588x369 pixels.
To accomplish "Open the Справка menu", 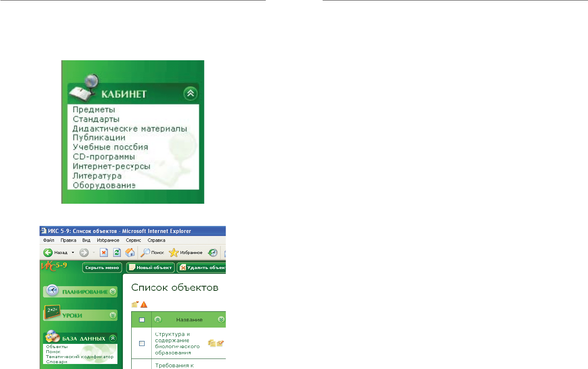I will 156,240.
